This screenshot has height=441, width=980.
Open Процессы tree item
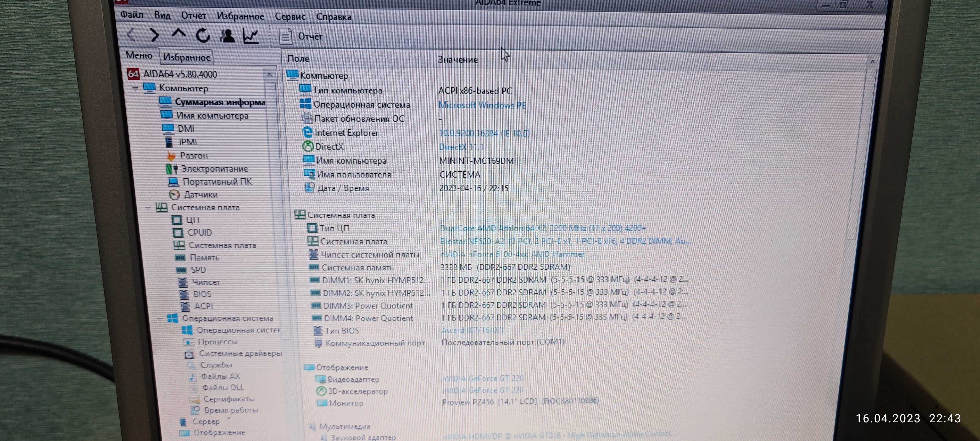click(x=210, y=342)
